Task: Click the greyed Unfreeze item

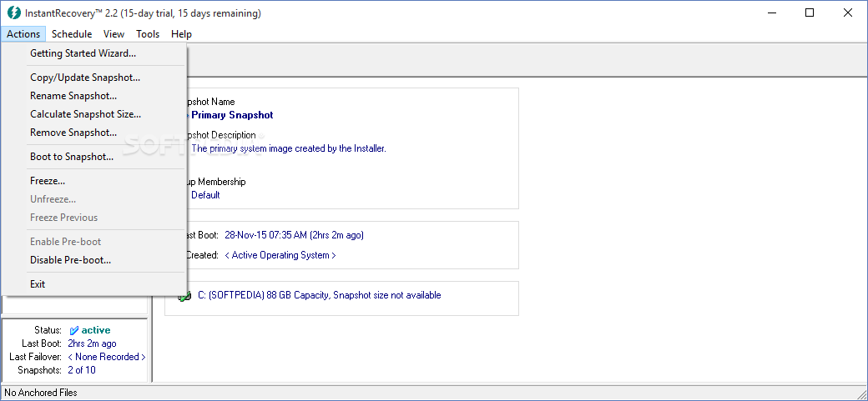Action: [94, 199]
